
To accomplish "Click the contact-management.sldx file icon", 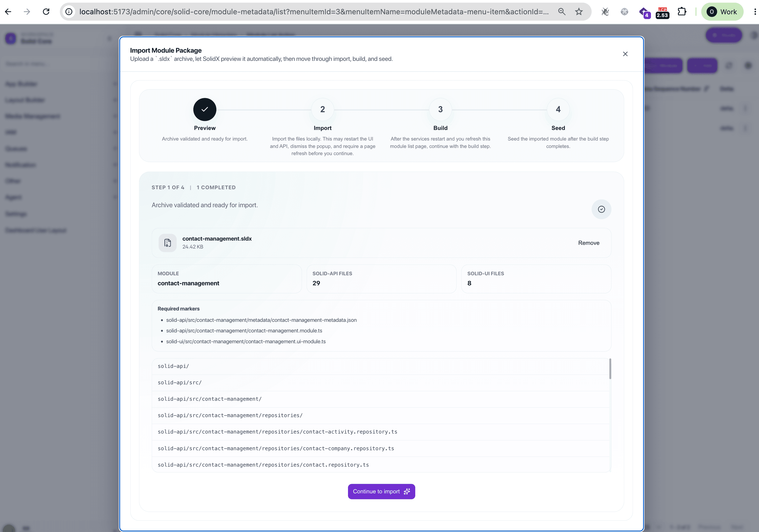I will [168, 243].
